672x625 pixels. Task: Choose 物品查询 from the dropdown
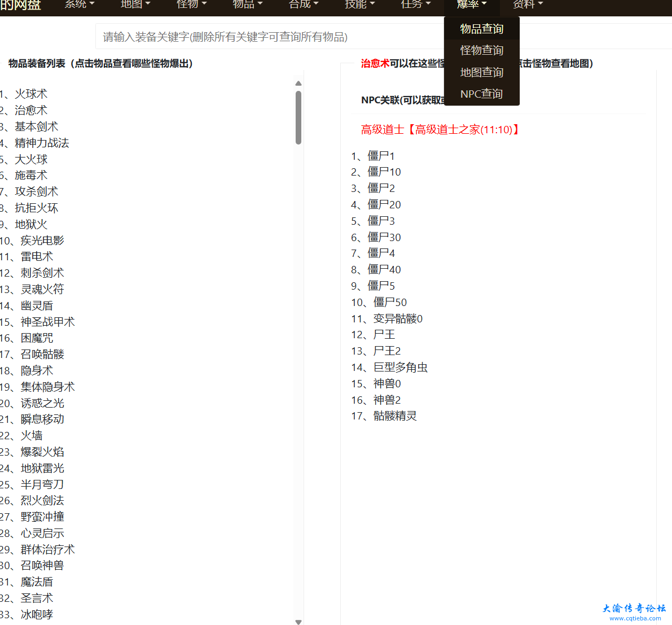[482, 29]
